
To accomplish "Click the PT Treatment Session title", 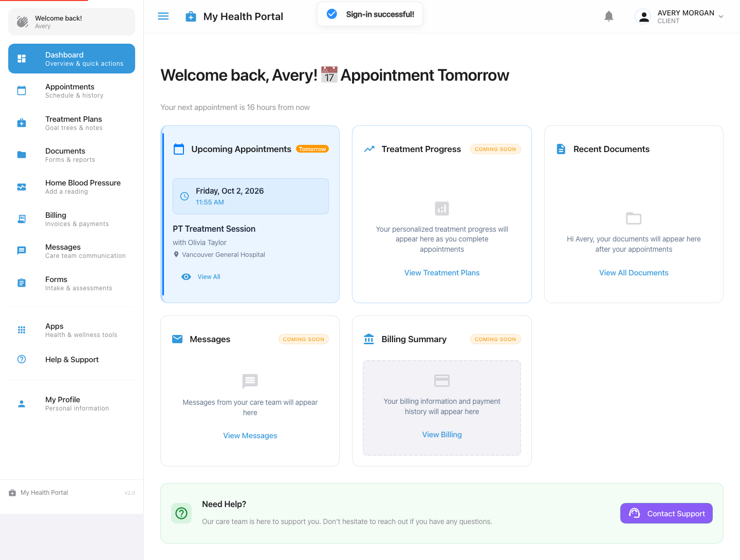I will pos(214,229).
